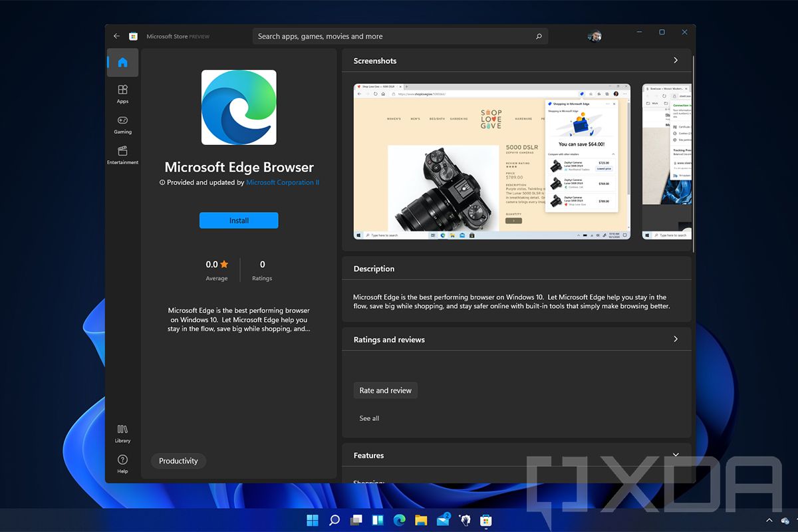Image resolution: width=798 pixels, height=532 pixels.
Task: Open the Library in the sidebar
Action: pyautogui.click(x=122, y=433)
